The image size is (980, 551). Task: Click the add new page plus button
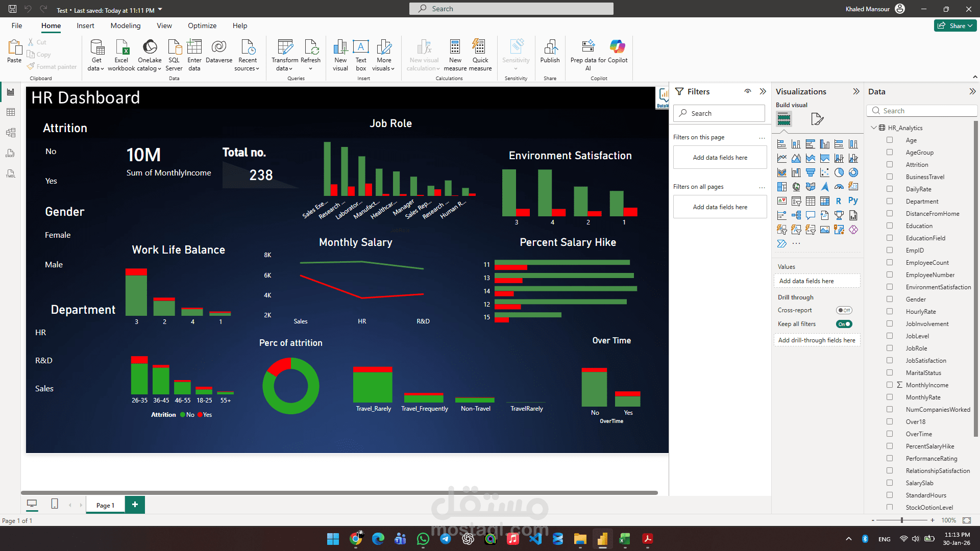[x=135, y=505]
